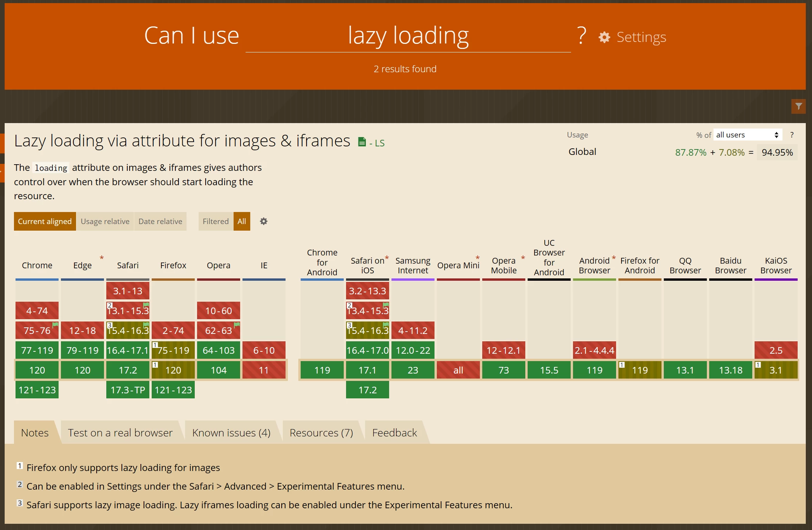Click the 7.08% partial support value
The image size is (812, 530).
point(732,152)
